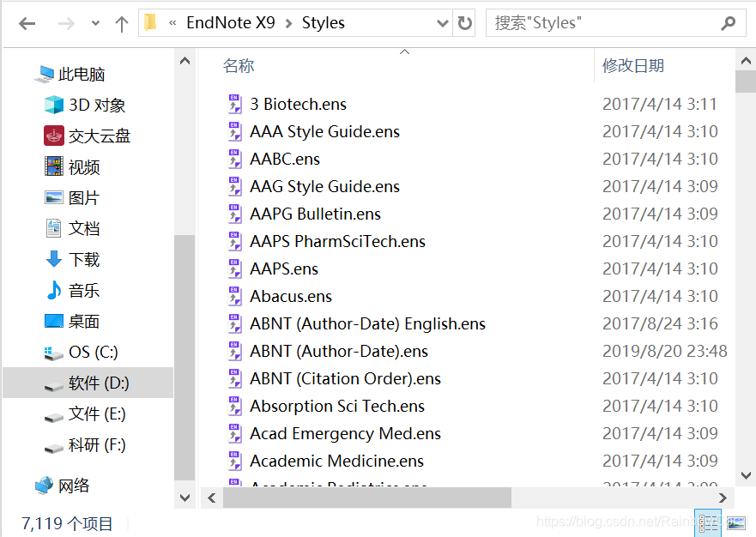Select 此电脑 in navigation pane
The height and width of the screenshot is (537, 756).
pyautogui.click(x=70, y=75)
